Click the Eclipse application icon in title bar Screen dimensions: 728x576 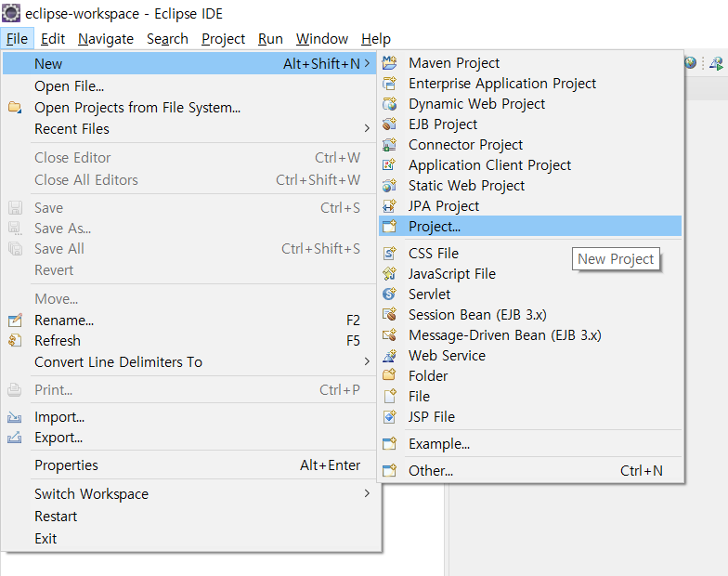click(x=11, y=13)
